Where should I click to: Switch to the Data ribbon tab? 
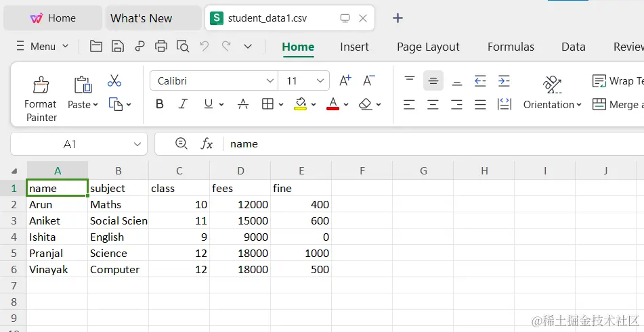574,47
